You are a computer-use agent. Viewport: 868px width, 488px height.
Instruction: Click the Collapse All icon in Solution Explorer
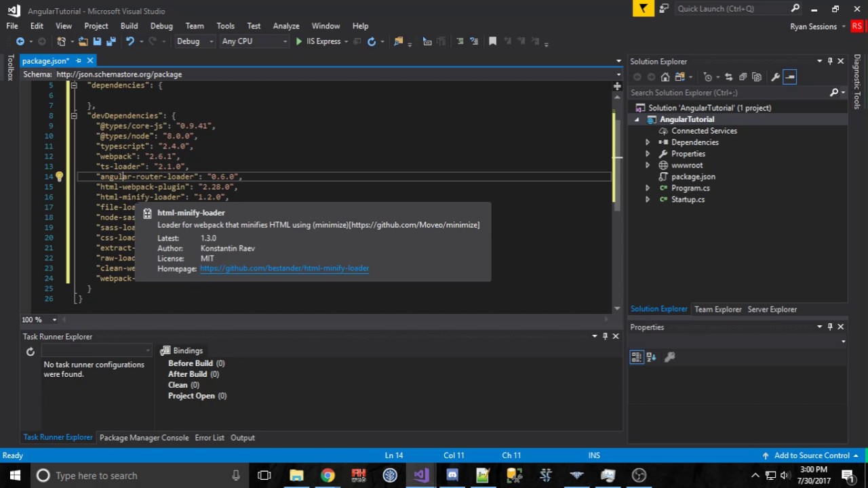click(x=743, y=77)
